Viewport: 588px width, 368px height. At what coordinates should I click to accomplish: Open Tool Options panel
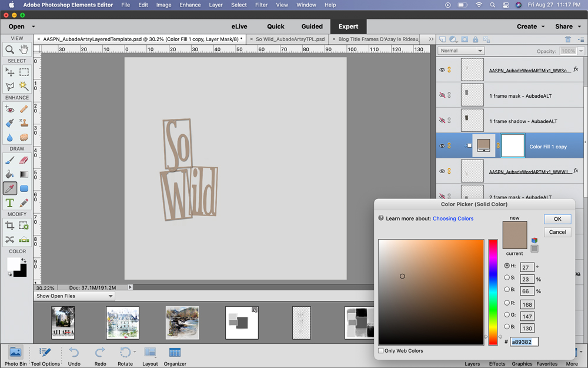(x=45, y=356)
